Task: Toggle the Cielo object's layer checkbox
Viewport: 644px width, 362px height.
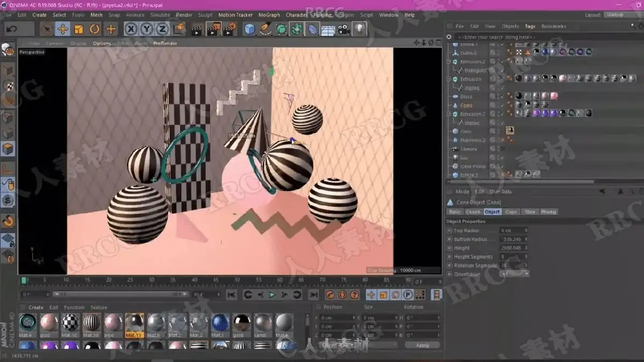Action: point(493,131)
